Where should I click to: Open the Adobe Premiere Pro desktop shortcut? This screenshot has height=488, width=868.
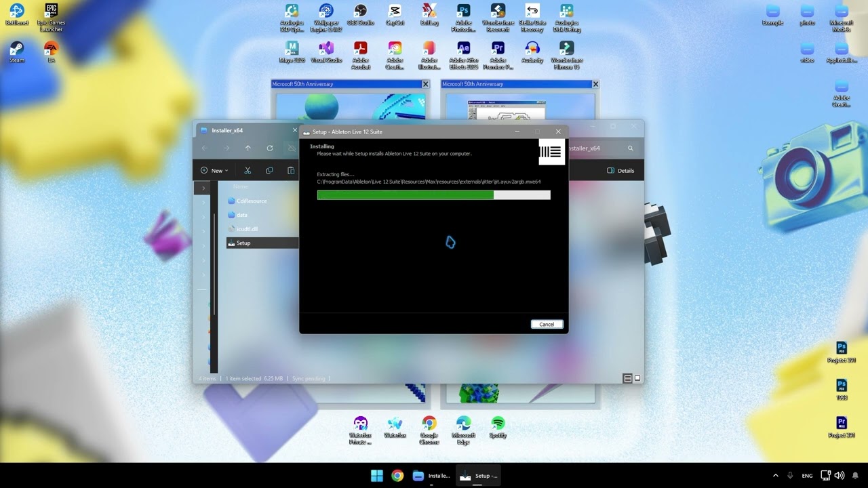click(498, 56)
